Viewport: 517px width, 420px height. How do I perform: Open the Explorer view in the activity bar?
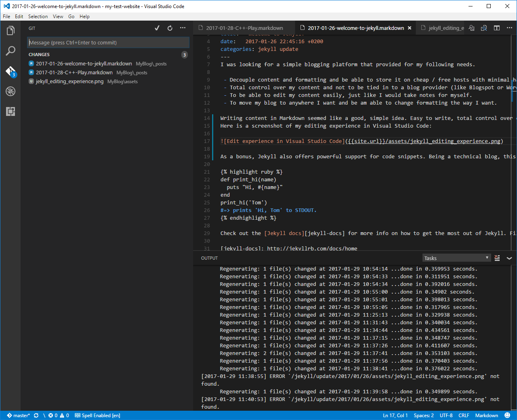11,31
